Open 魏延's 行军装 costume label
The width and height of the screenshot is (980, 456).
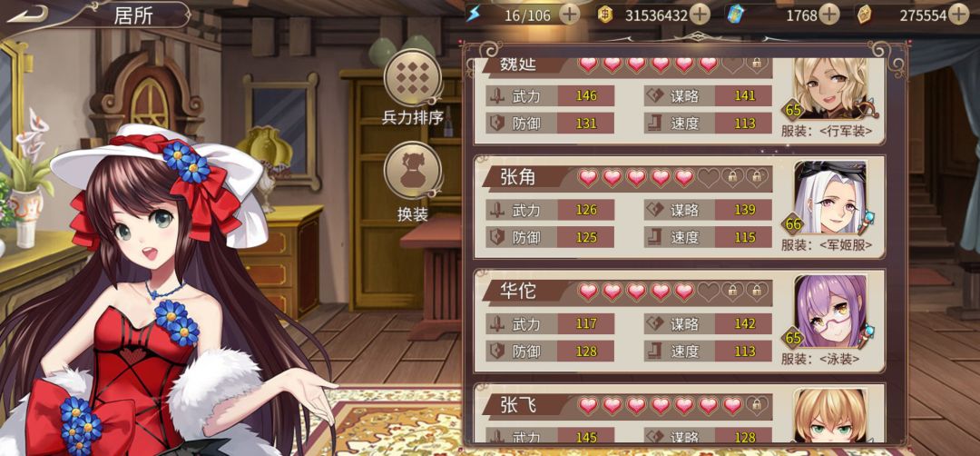pos(827,132)
